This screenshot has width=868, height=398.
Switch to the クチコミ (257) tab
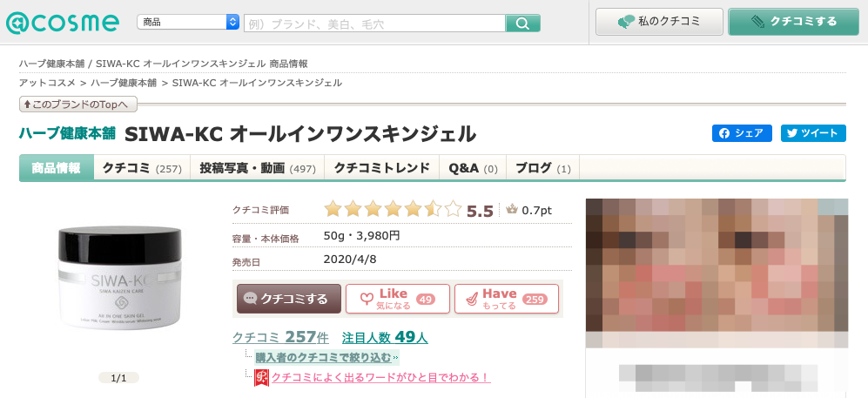point(142,168)
